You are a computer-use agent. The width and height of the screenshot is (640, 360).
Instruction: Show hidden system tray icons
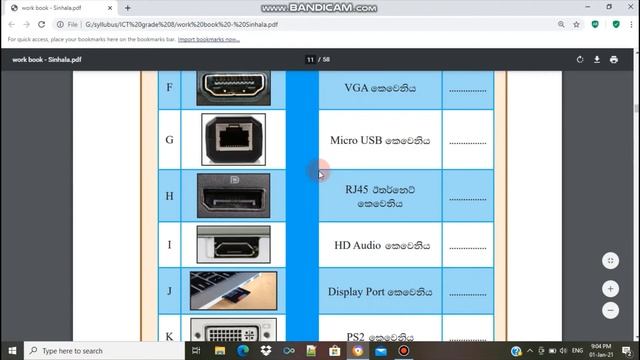(530, 351)
